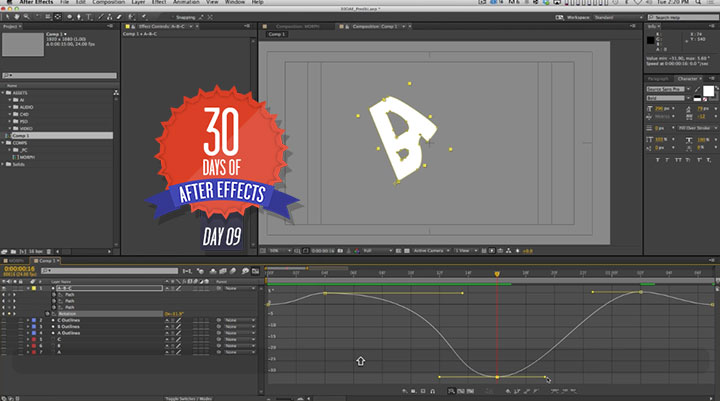Viewport: 720px width, 401px height.
Task: Expand the C Outlines layer properties
Action: coord(28,320)
